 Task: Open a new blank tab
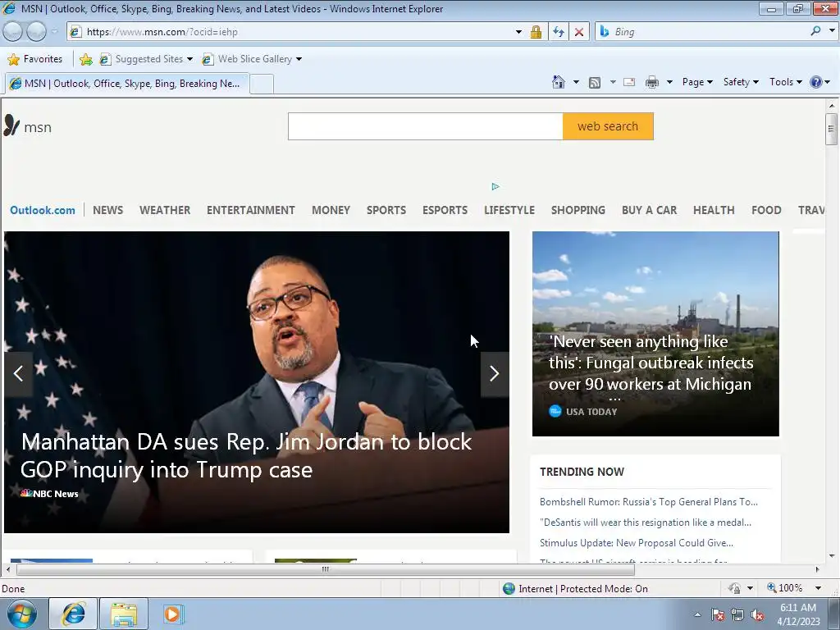(x=262, y=84)
